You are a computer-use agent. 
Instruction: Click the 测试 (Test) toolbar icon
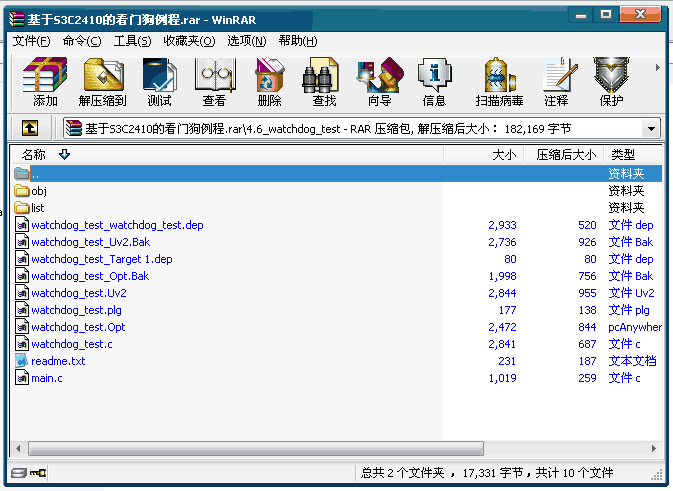pos(159,76)
